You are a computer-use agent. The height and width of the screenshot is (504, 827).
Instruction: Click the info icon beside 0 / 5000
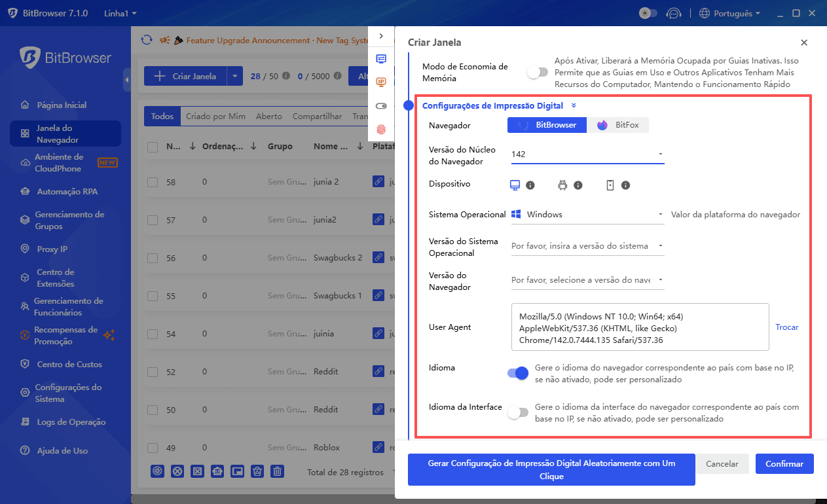click(337, 76)
